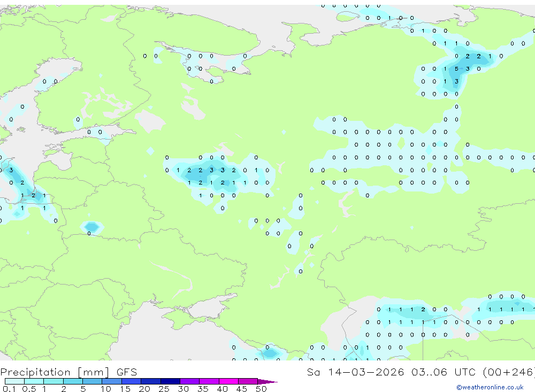
Task: Click legend label '10'
Action: [106, 389]
